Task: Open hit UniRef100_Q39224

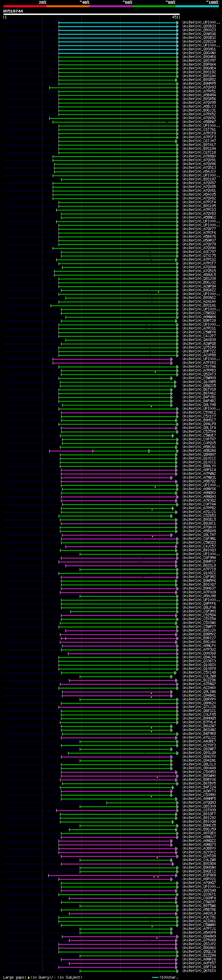Action: point(199,41)
